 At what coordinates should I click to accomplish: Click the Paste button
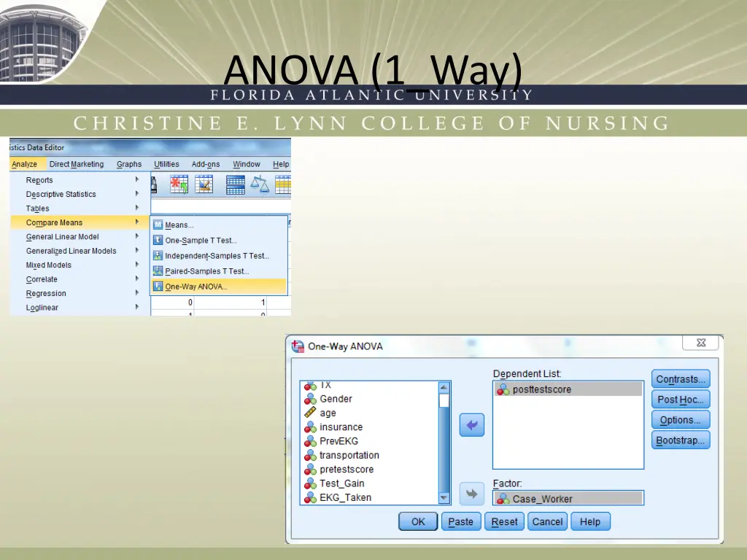click(x=461, y=521)
